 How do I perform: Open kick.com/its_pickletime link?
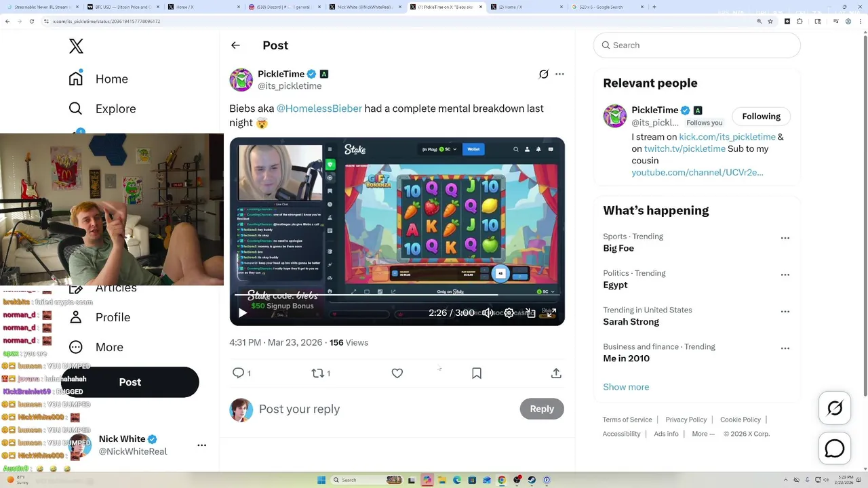pos(727,137)
